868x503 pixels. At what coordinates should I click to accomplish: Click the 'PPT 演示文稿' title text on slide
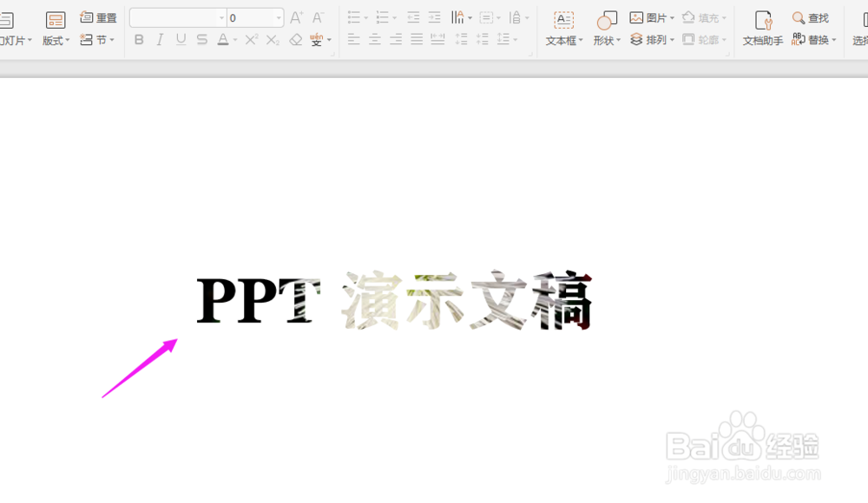tap(395, 300)
